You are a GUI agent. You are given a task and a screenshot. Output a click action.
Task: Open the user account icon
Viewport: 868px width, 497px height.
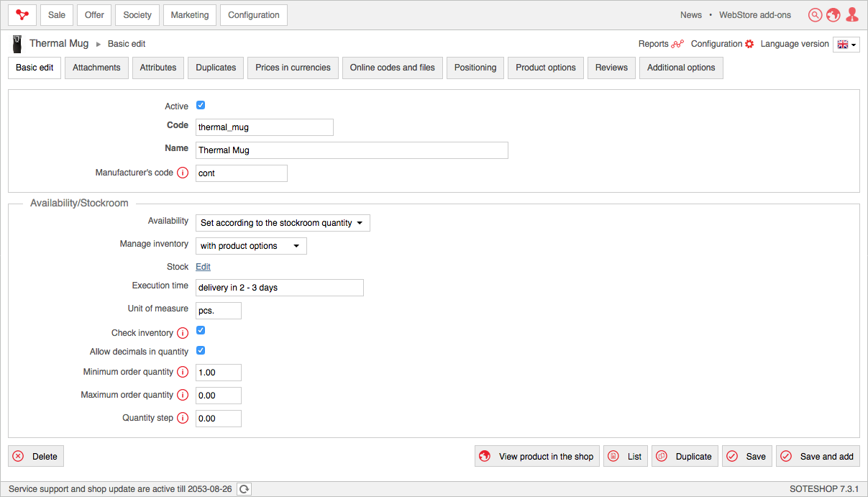[x=852, y=14]
